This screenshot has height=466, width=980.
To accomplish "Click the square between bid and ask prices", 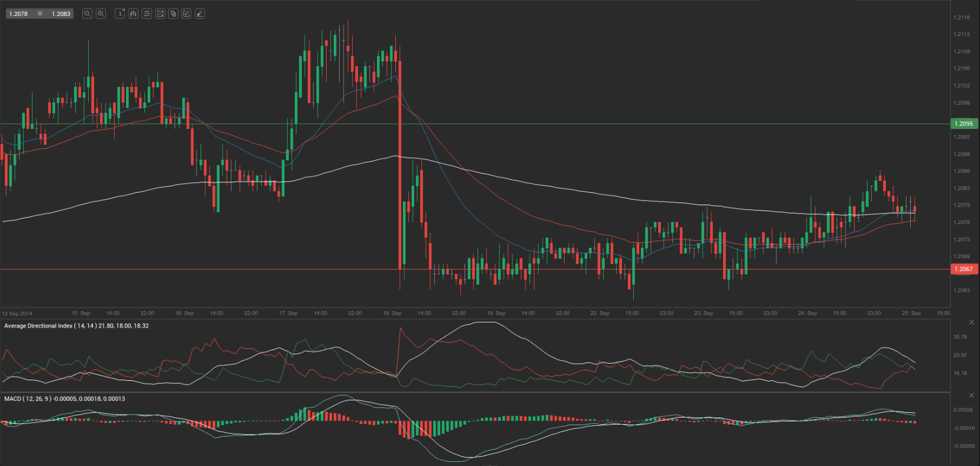I will click(40, 14).
